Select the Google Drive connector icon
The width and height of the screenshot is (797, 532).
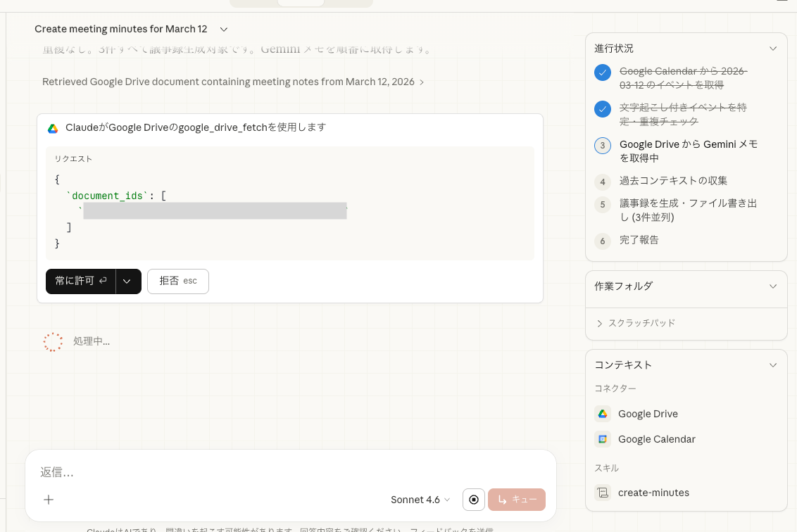pyautogui.click(x=603, y=413)
